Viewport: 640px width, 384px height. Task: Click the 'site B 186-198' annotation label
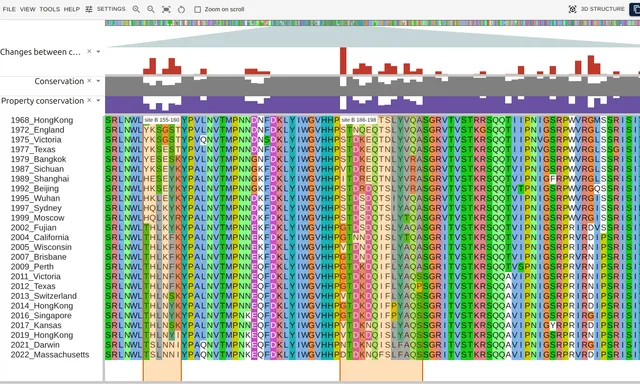coord(358,120)
